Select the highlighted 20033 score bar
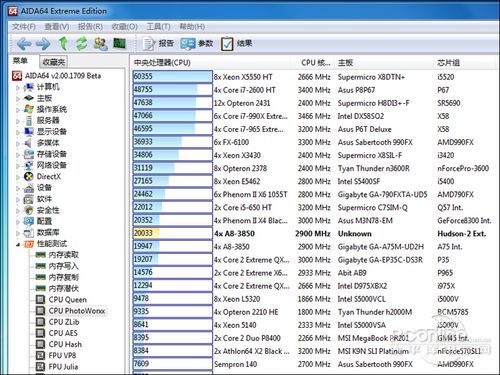 click(x=172, y=233)
